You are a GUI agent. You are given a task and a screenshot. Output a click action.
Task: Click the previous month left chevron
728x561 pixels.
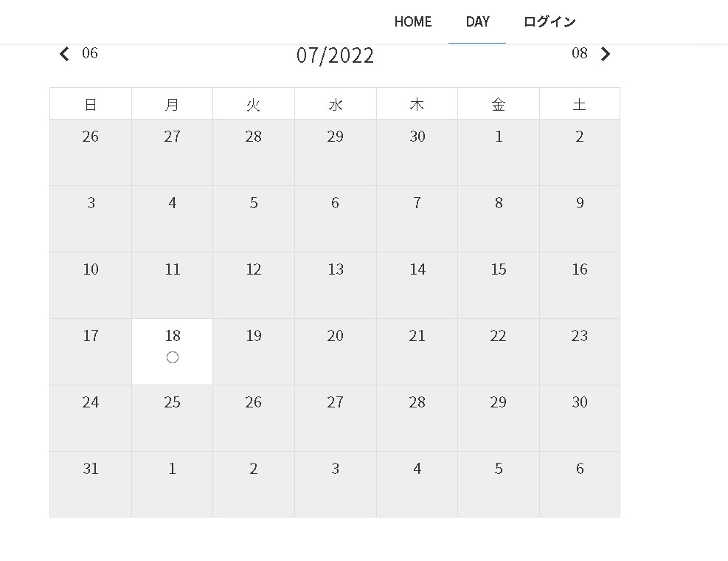pos(64,54)
